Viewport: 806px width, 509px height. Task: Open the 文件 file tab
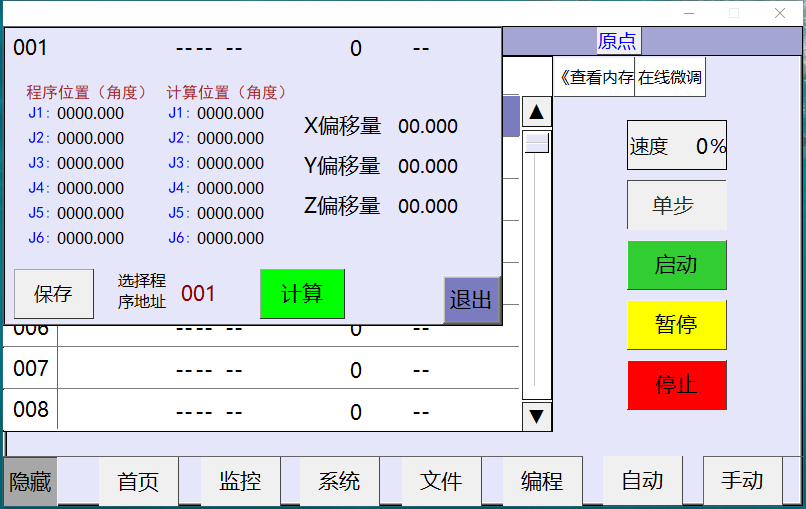tap(441, 481)
